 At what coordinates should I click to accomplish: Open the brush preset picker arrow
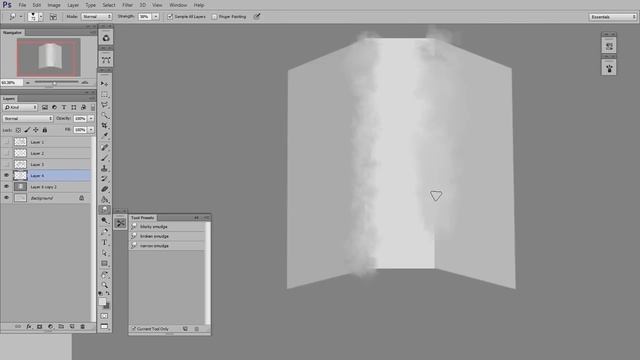pyautogui.click(x=40, y=17)
